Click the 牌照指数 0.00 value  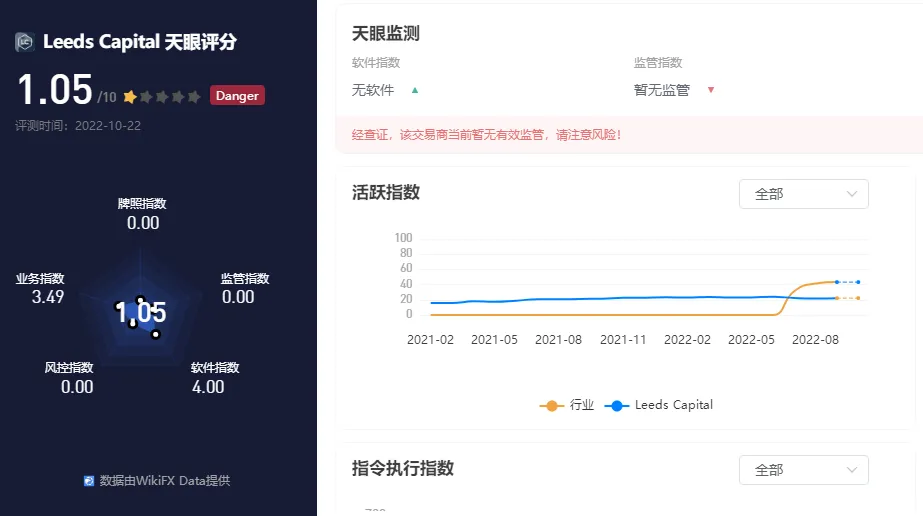pos(143,223)
